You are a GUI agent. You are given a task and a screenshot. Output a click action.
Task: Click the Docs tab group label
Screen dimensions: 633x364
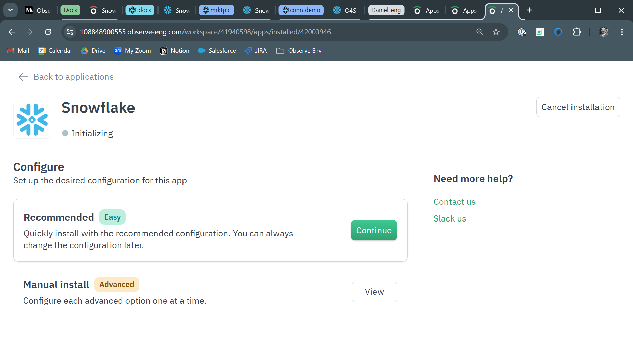pos(70,10)
